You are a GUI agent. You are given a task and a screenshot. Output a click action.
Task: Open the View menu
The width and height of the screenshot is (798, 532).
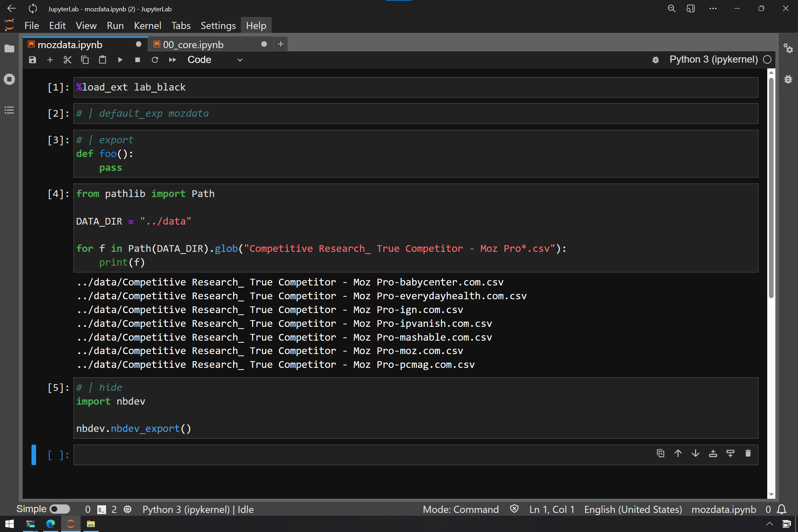pos(86,25)
